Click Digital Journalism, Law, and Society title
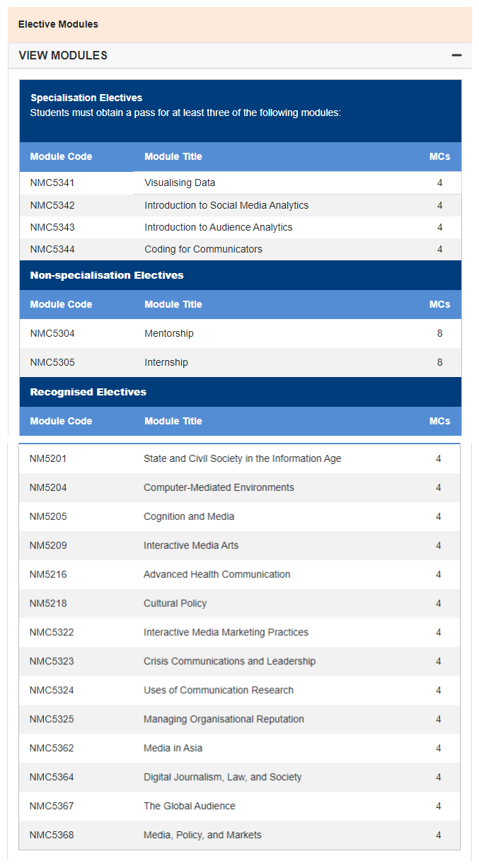 pyautogui.click(x=223, y=777)
